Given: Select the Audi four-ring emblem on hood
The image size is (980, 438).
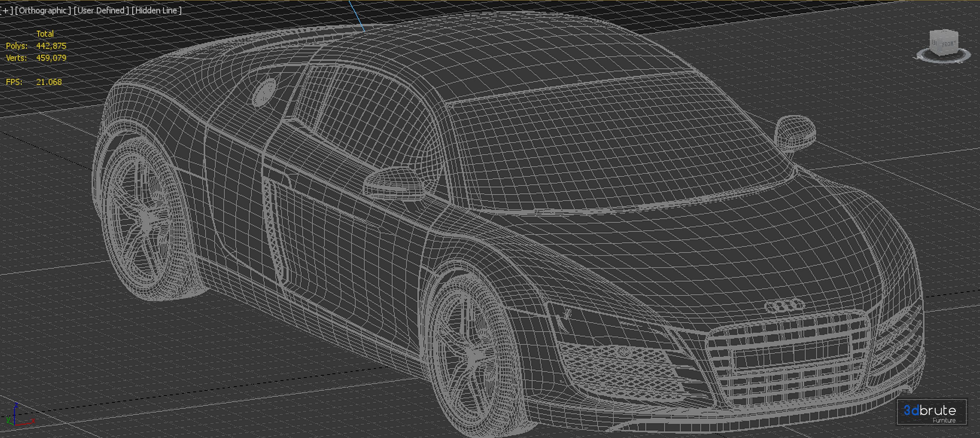Looking at the screenshot, I should pyautogui.click(x=785, y=306).
